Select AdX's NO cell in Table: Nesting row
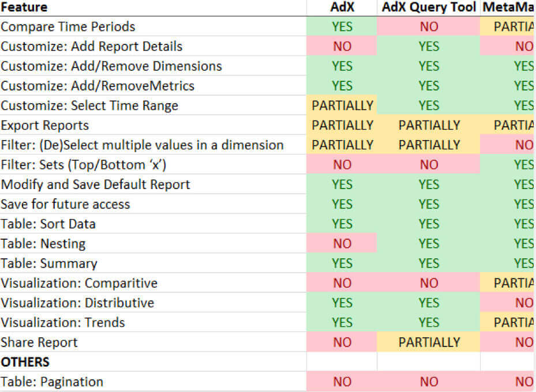This screenshot has height=392, width=536. click(x=342, y=243)
